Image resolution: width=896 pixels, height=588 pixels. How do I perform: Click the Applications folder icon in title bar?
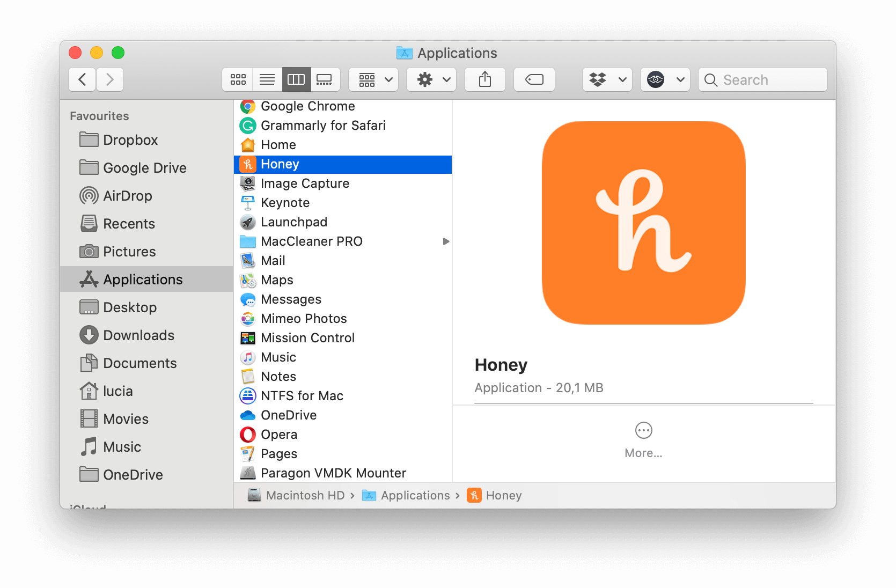pyautogui.click(x=404, y=53)
